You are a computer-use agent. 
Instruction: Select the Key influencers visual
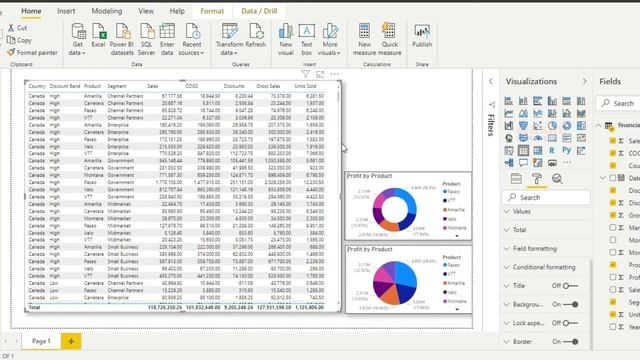pyautogui.click(x=581, y=151)
